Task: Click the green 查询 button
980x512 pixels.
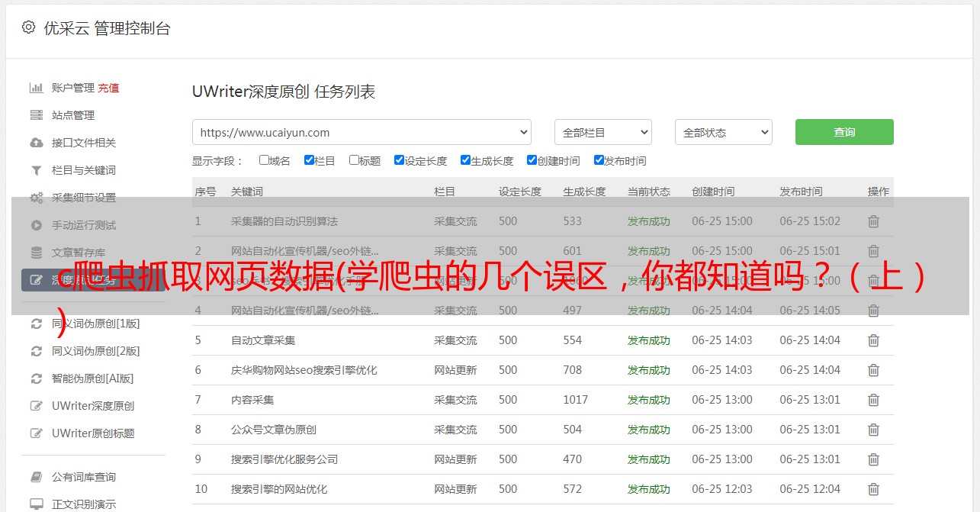Action: click(x=844, y=132)
